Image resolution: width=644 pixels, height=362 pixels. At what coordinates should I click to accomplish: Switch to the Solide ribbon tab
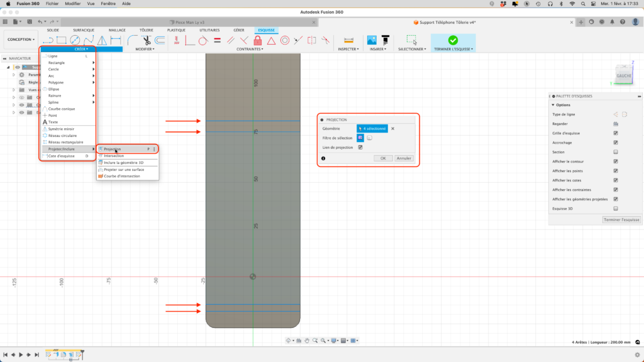[x=53, y=30]
